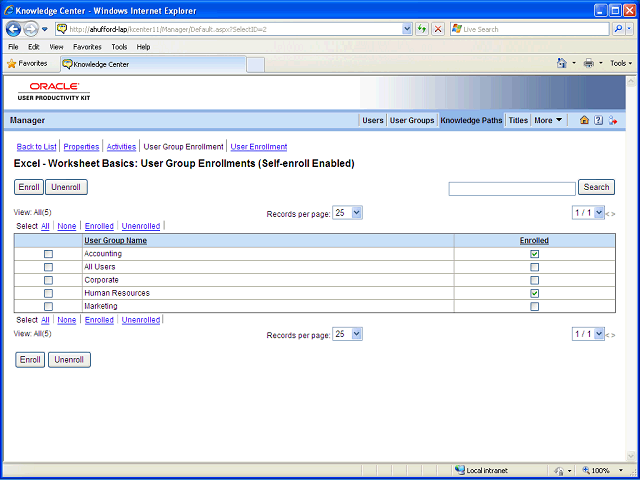Open the Activities link

(x=121, y=147)
